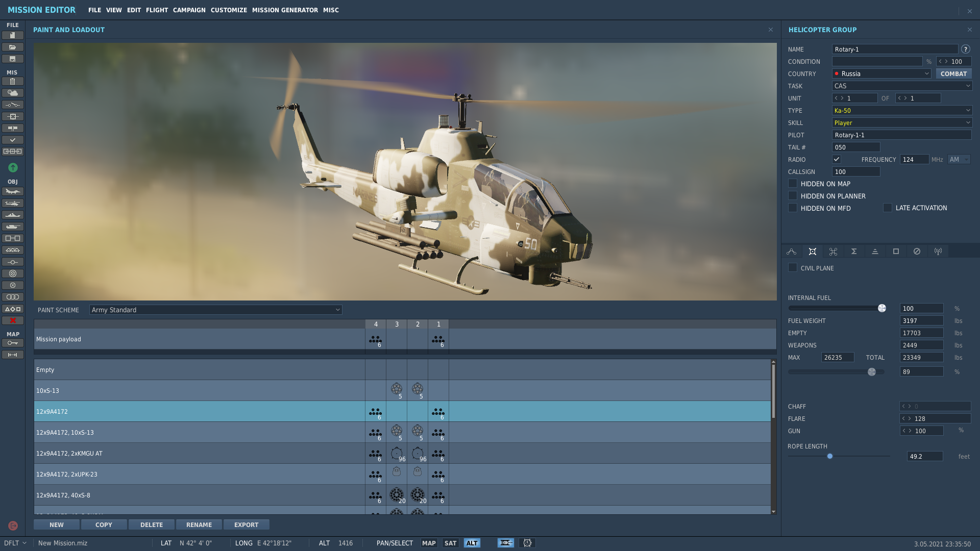
Task: Check the CIVIL PLANE checkbox
Action: click(x=793, y=267)
